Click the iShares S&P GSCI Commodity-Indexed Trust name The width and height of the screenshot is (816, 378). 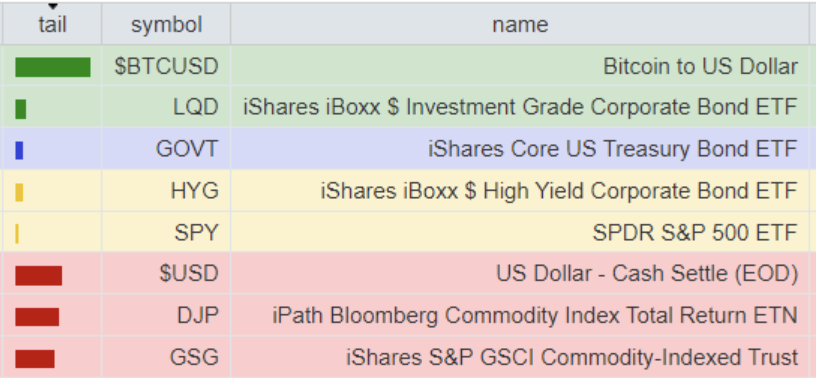[x=572, y=358]
